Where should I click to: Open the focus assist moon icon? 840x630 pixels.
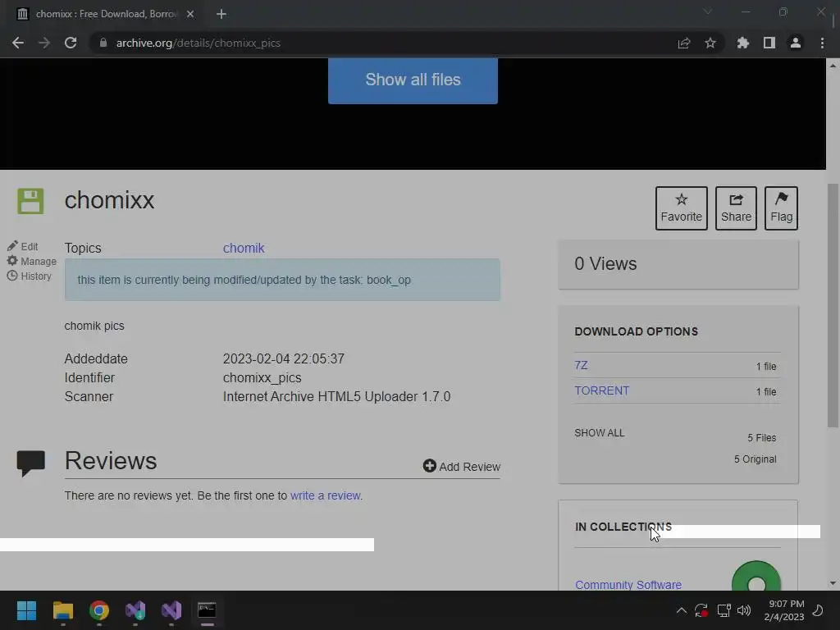pos(818,610)
